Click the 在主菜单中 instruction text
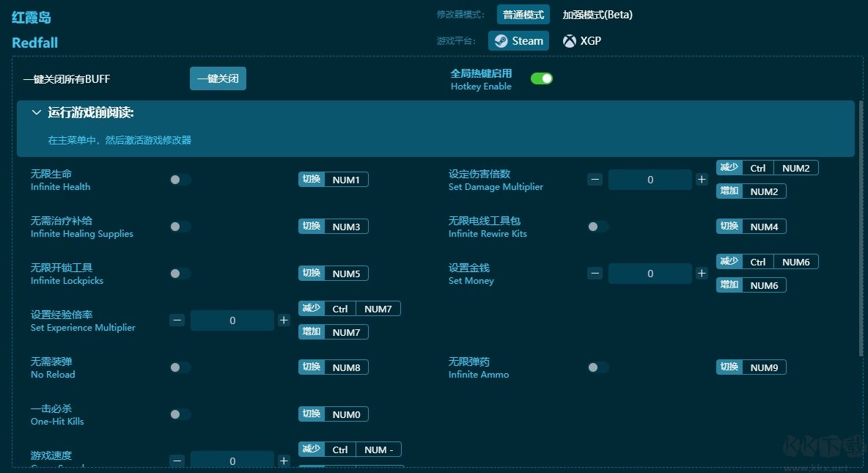Viewport: 868px width, 473px height. 119,140
